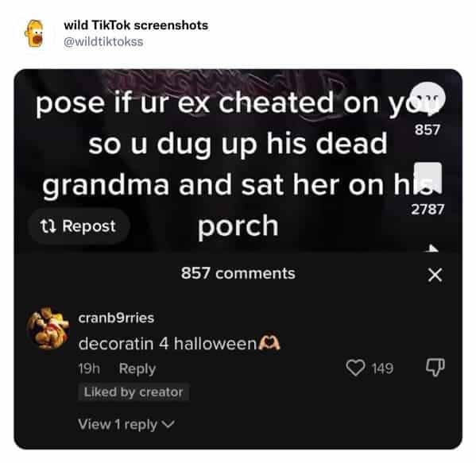Tap the video caption text overlay
Viewport: 476px width, 463px height.
(237, 164)
